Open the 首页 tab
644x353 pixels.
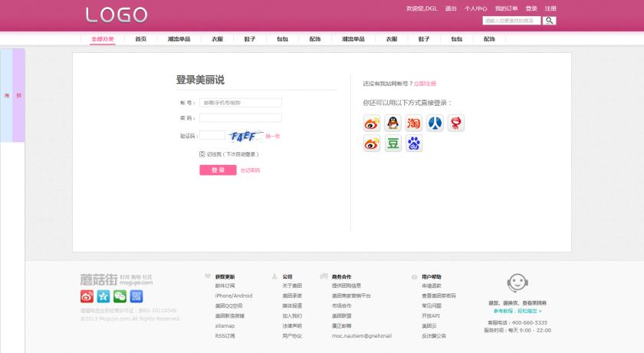pyautogui.click(x=141, y=39)
